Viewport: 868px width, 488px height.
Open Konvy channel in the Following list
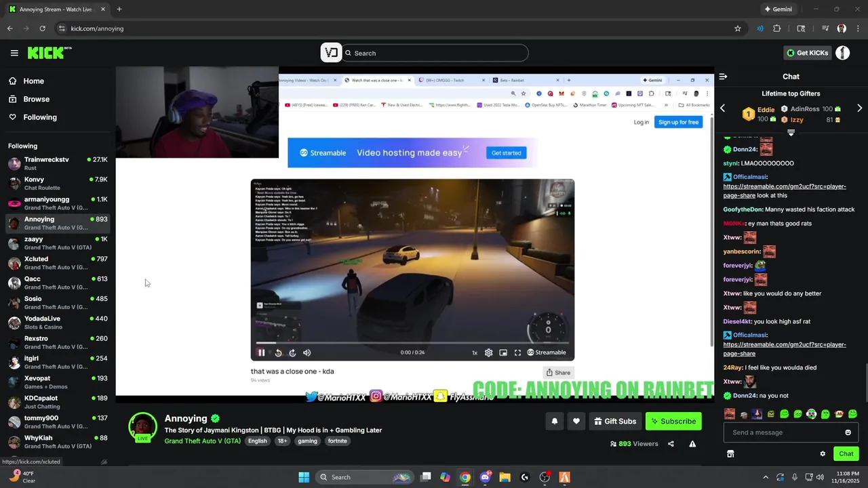(x=58, y=184)
